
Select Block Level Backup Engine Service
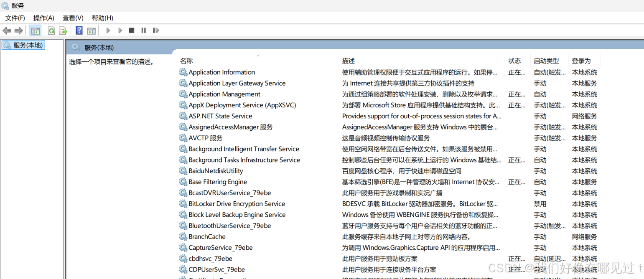click(x=237, y=215)
